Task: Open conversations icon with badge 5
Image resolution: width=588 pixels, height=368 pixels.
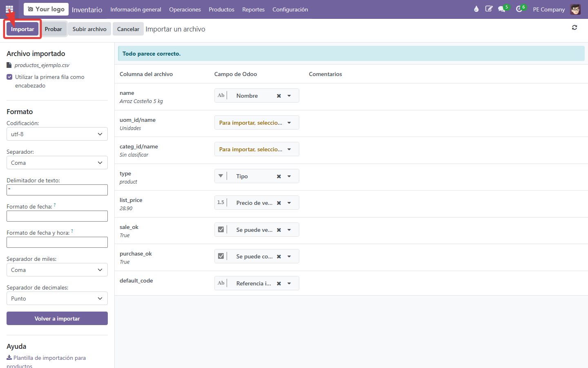Action: pyautogui.click(x=502, y=9)
